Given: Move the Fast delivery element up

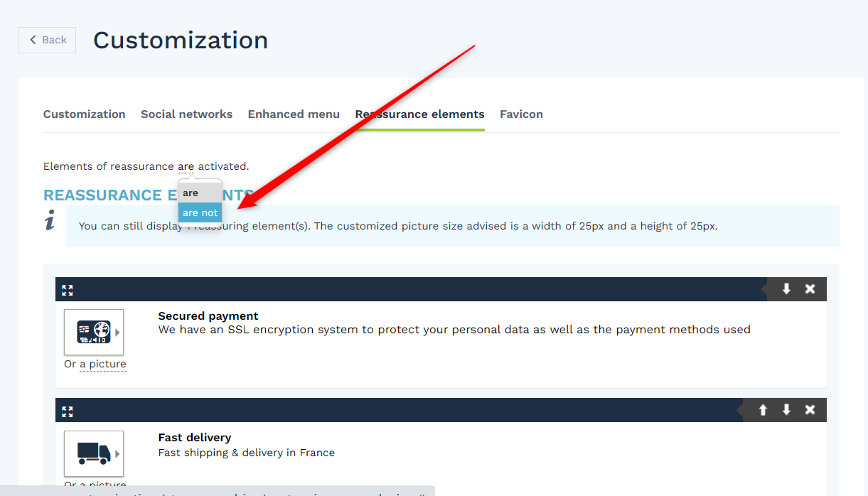Looking at the screenshot, I should coord(763,409).
